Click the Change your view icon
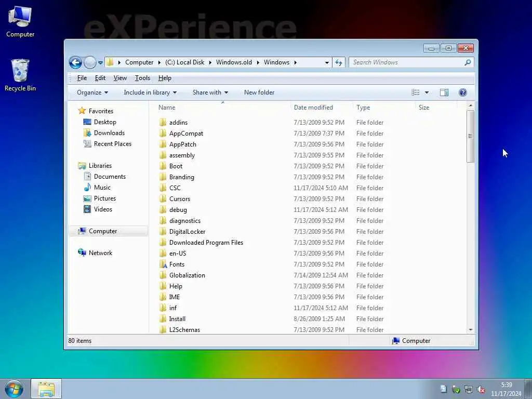Image resolution: width=532 pixels, height=399 pixels. (x=415, y=92)
